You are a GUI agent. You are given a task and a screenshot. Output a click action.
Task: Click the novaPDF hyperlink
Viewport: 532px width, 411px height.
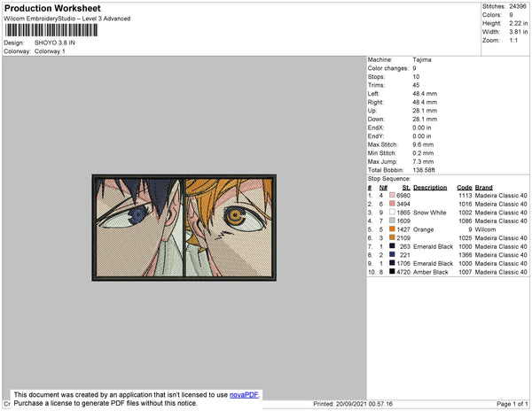244,395
